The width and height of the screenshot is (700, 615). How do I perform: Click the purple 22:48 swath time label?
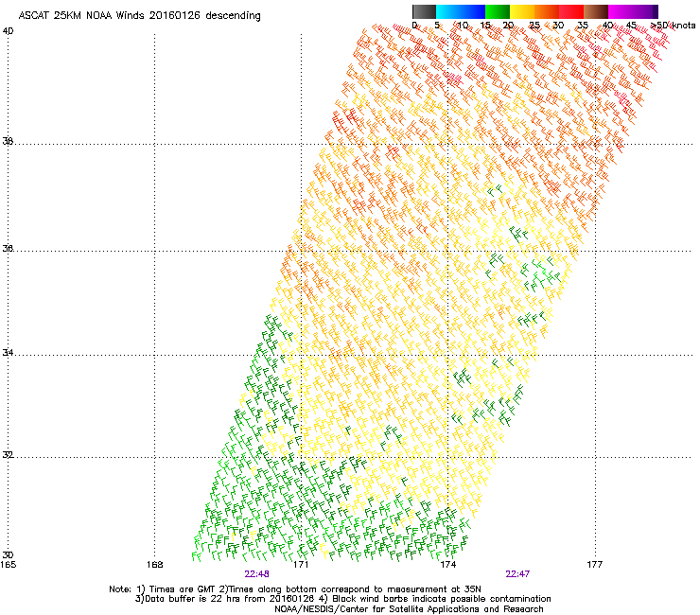(256, 574)
